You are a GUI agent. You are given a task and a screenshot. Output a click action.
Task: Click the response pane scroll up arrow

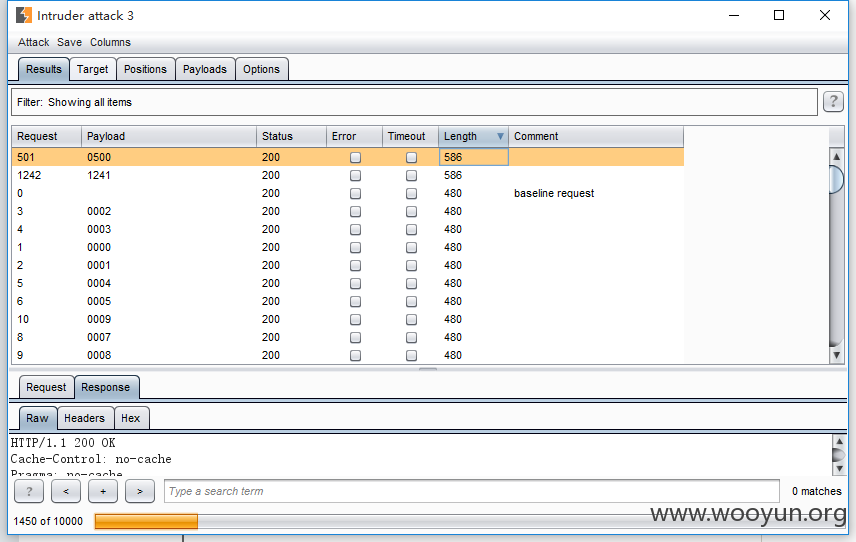tap(839, 441)
